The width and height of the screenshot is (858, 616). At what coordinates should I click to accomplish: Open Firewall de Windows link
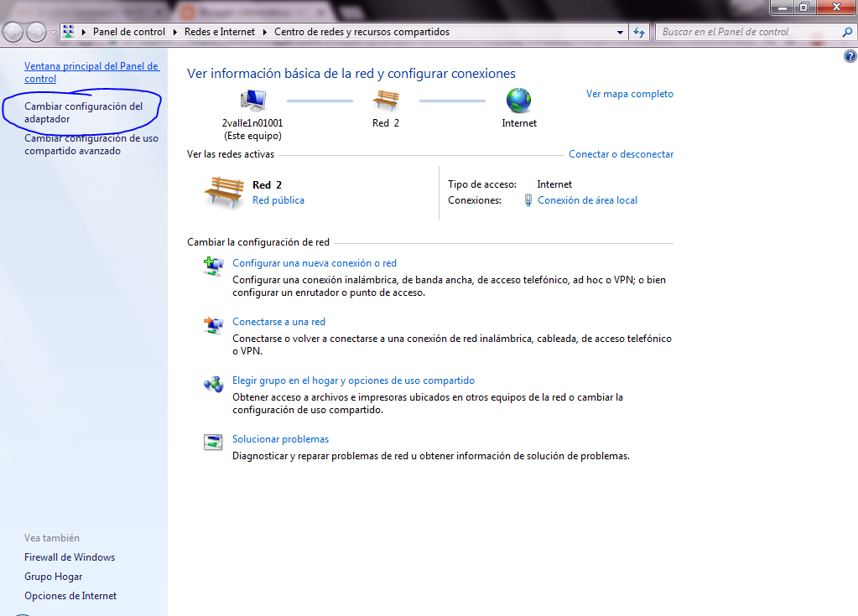coord(70,557)
